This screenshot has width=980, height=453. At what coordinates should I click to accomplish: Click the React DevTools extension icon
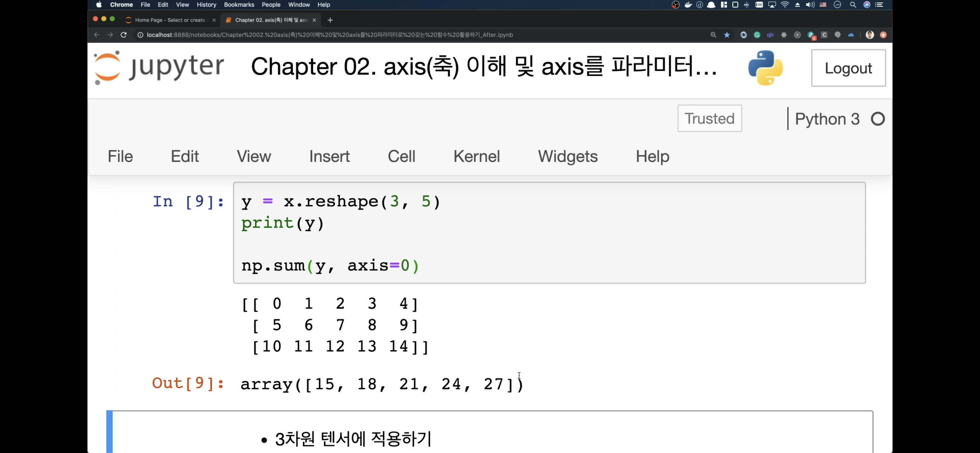(784, 35)
